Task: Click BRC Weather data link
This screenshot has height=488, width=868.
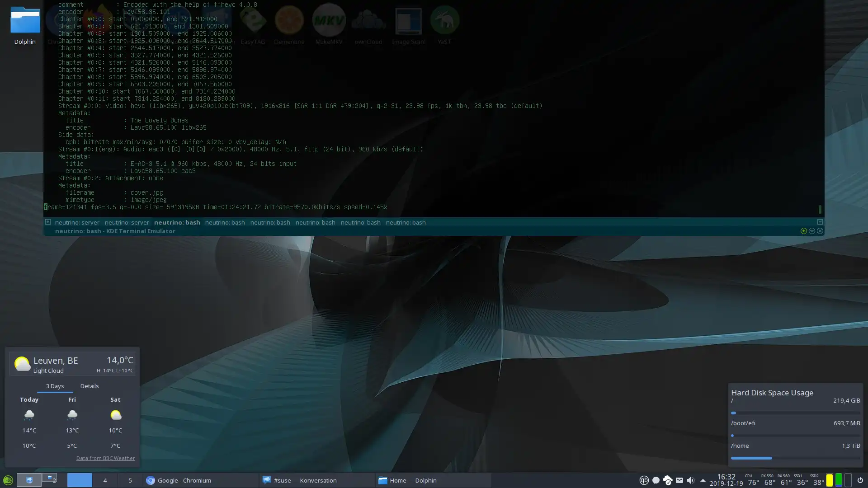Action: tap(105, 458)
